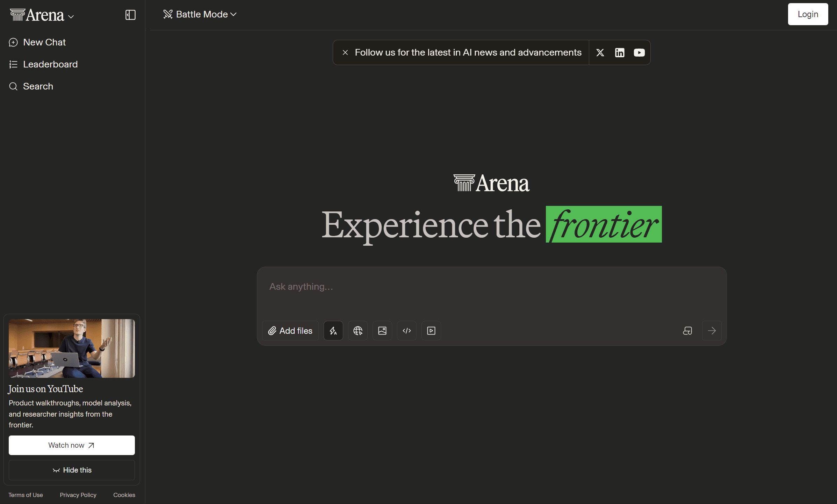Dismiss the follow-us banner
Screen dimensions: 837x504
(x=345, y=52)
